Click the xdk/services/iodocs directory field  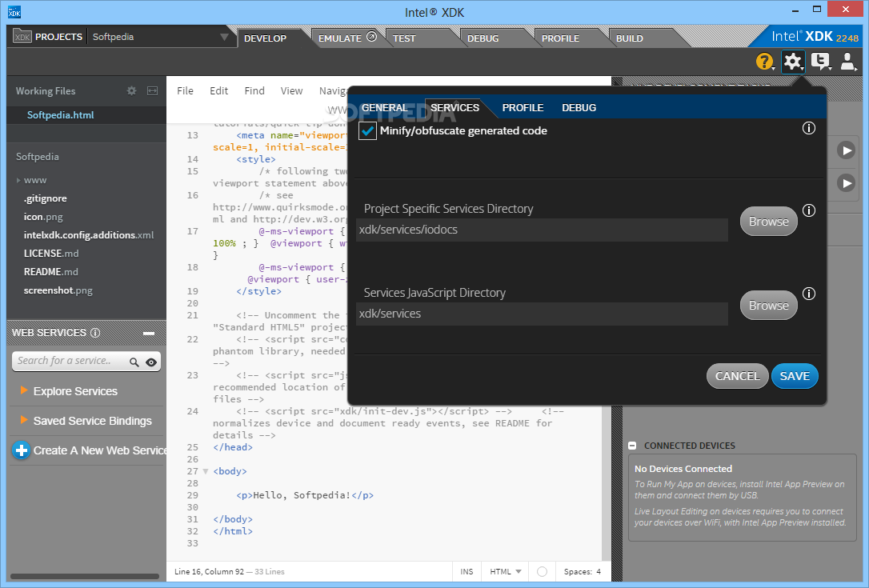click(542, 230)
